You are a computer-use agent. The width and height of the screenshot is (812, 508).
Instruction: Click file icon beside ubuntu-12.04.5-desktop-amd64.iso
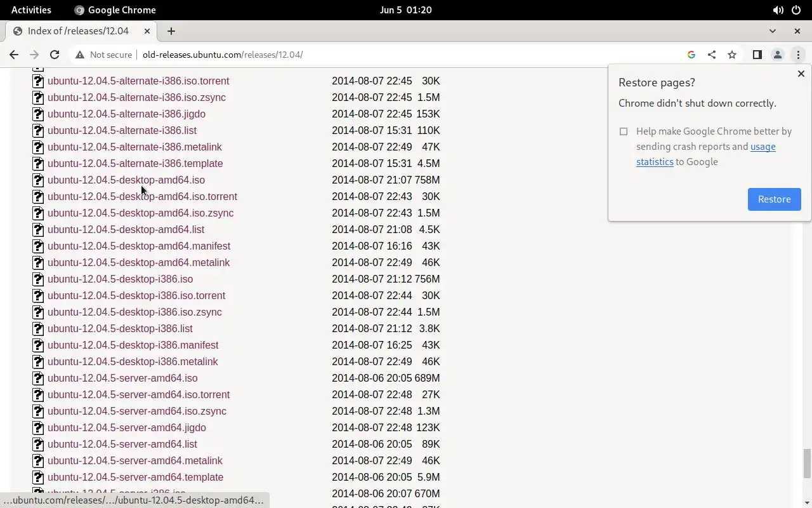tap(38, 180)
